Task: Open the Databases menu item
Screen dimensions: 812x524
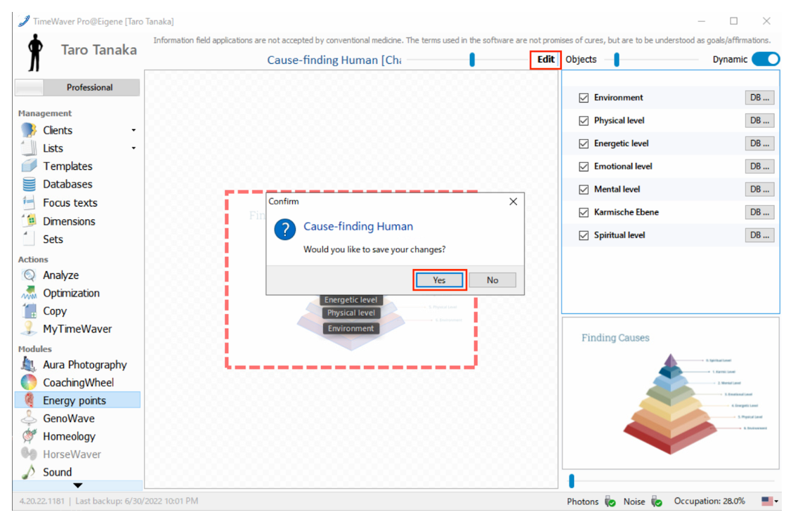Action: tap(67, 184)
